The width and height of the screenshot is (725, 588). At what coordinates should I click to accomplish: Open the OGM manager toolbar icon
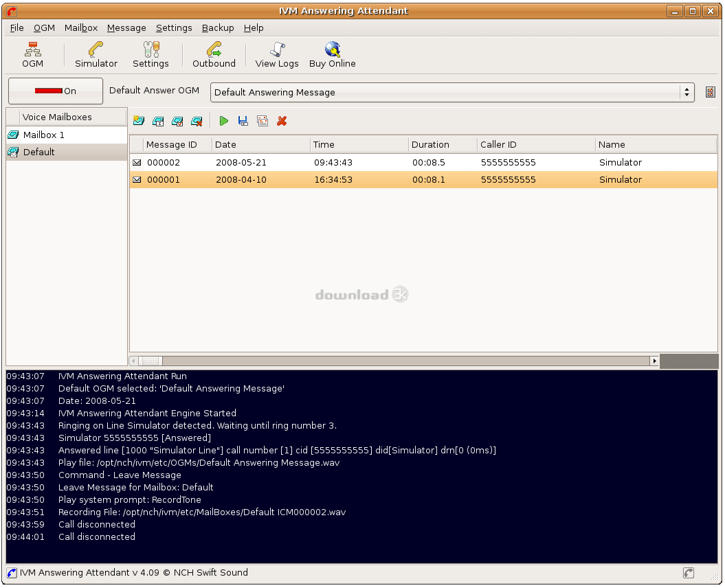coord(32,54)
